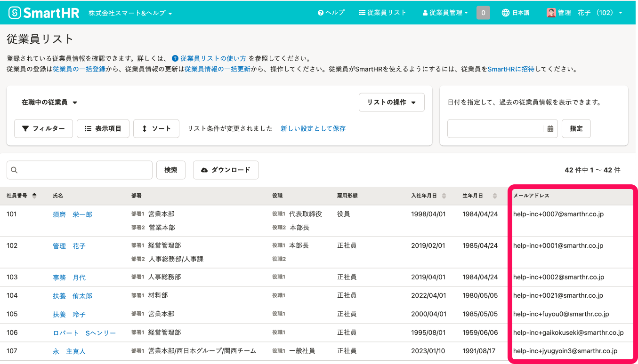The height and width of the screenshot is (364, 638).
Task: Click the フィルター button
Action: click(43, 128)
